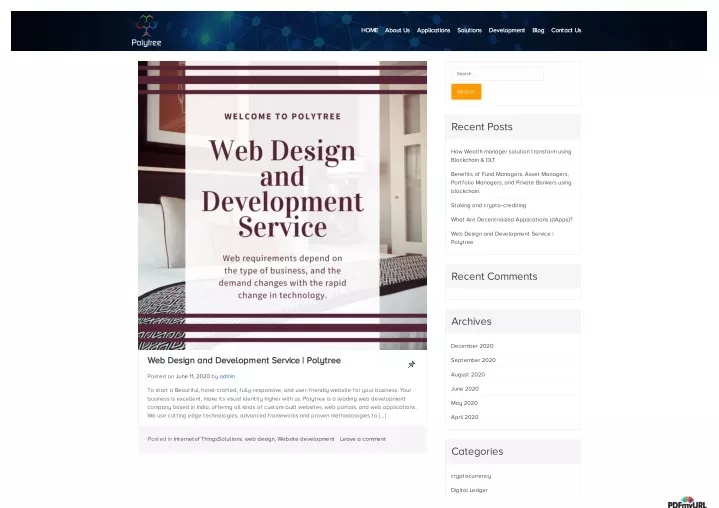Open the cryptocurrency category

tap(471, 476)
